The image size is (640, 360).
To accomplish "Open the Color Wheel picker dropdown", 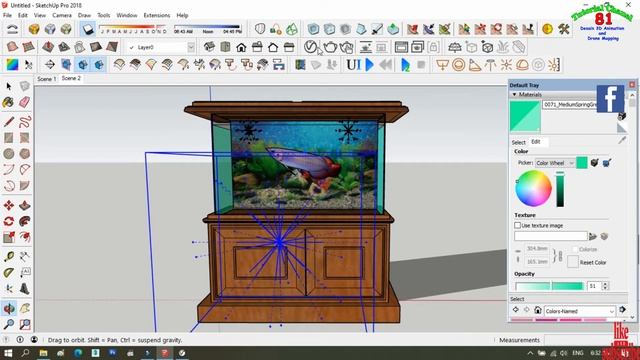I will click(x=555, y=163).
